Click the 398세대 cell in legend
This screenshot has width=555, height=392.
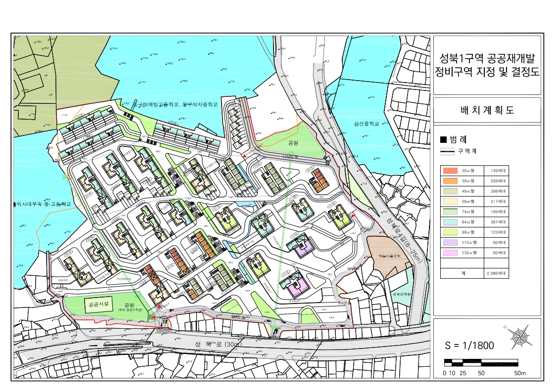tap(496, 191)
